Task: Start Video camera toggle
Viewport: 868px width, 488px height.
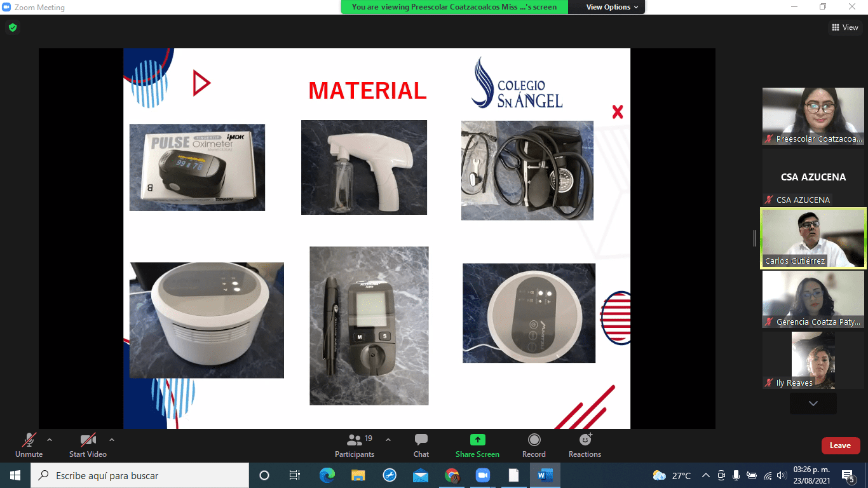Action: [x=88, y=445]
